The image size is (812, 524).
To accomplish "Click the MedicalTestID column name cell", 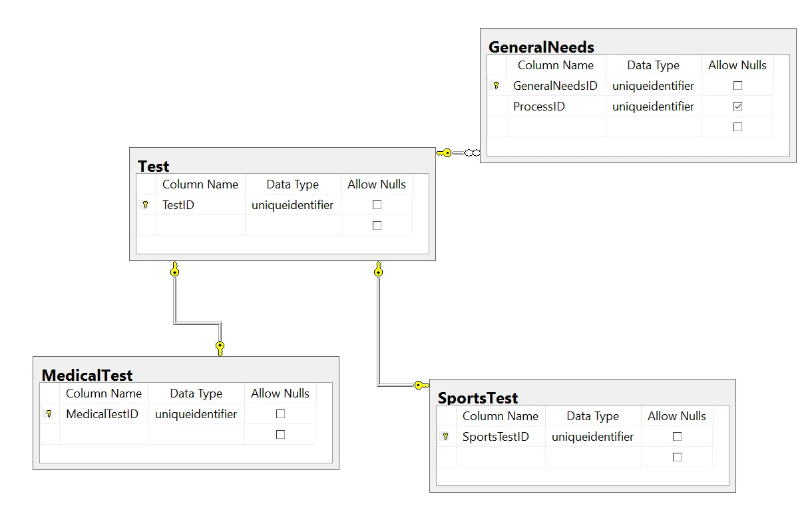I will pos(104,414).
